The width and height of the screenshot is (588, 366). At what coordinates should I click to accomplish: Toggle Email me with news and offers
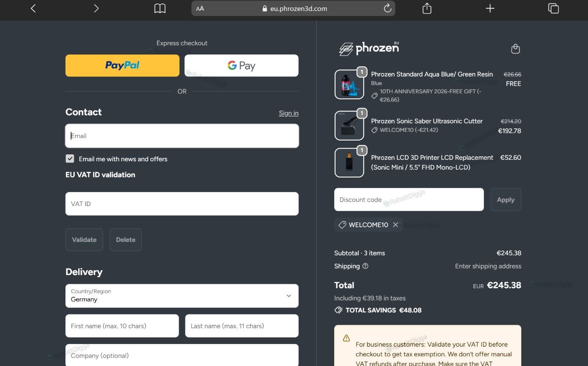tap(70, 159)
